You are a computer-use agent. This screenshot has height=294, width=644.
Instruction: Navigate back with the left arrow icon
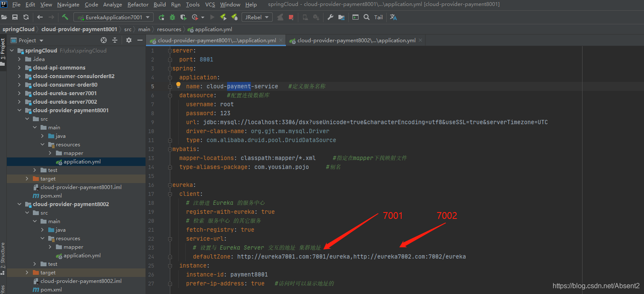[x=40, y=17]
